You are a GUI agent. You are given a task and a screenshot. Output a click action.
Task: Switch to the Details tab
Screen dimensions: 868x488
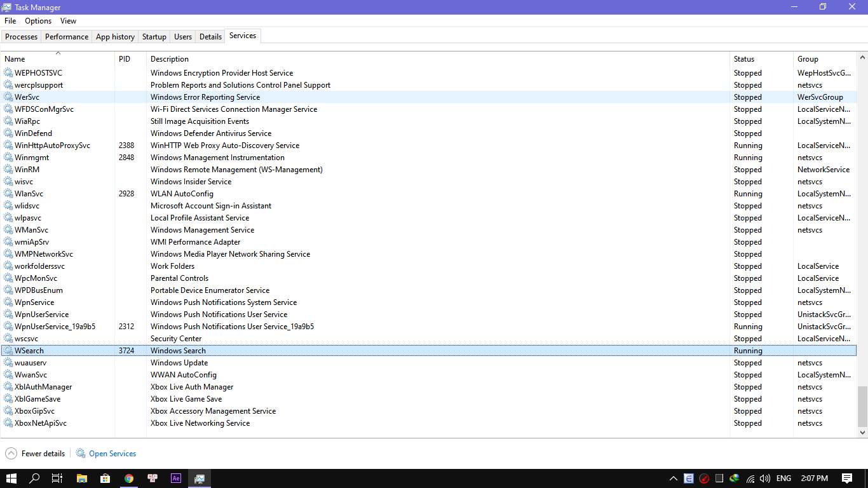[210, 37]
